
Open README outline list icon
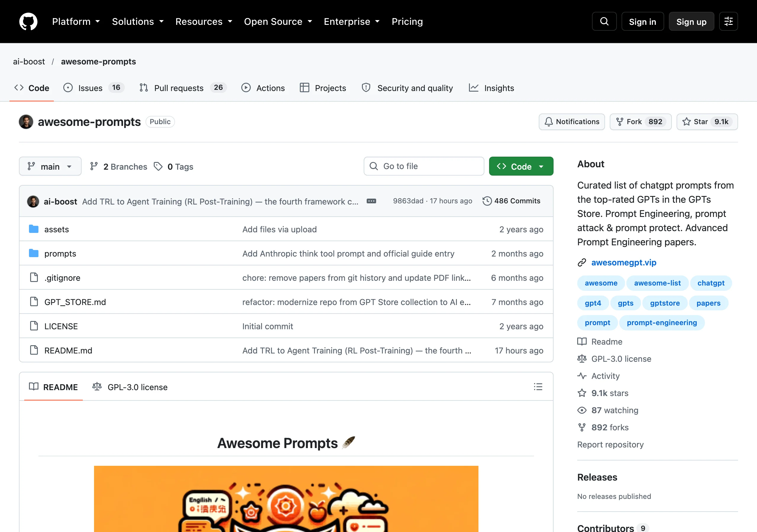click(538, 387)
